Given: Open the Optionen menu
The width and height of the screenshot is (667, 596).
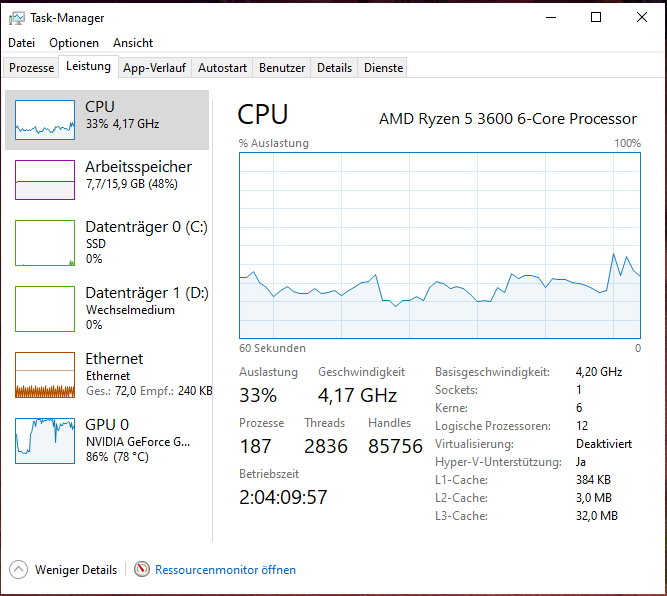Looking at the screenshot, I should tap(74, 43).
